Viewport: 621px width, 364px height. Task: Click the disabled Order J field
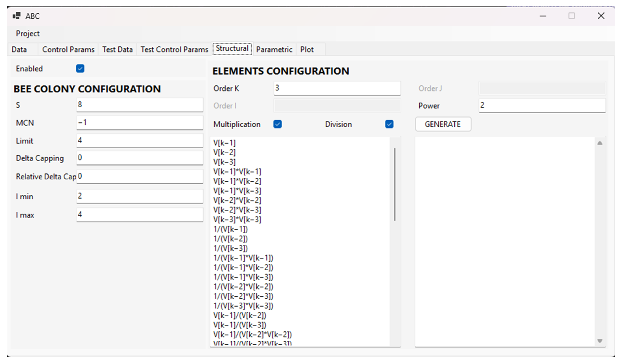coord(542,88)
